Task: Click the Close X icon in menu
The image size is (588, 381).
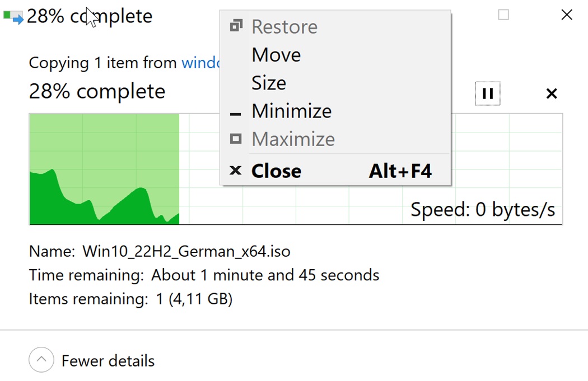Action: point(236,171)
